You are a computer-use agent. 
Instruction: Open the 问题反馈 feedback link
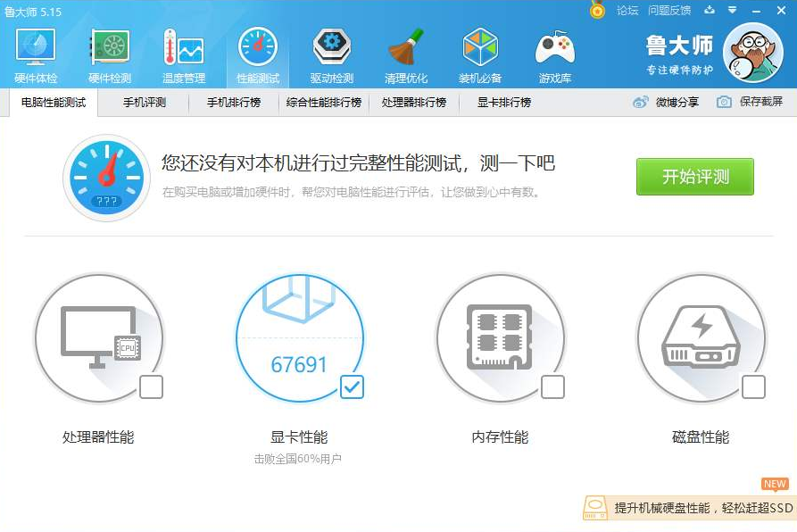coord(669,10)
